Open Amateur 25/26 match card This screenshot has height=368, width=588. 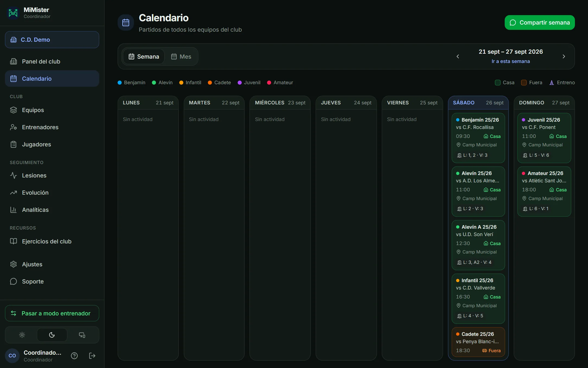click(544, 192)
